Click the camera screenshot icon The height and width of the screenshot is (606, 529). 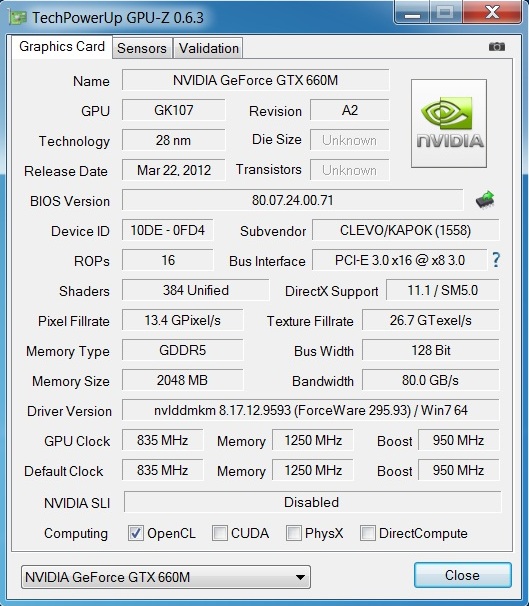tap(497, 47)
